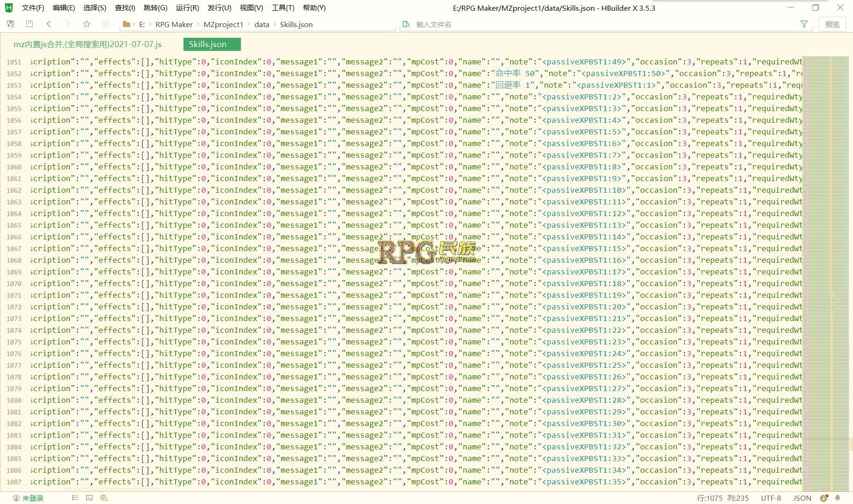This screenshot has height=504, width=853.
Task: Click the 预览 preview button
Action: tap(832, 24)
